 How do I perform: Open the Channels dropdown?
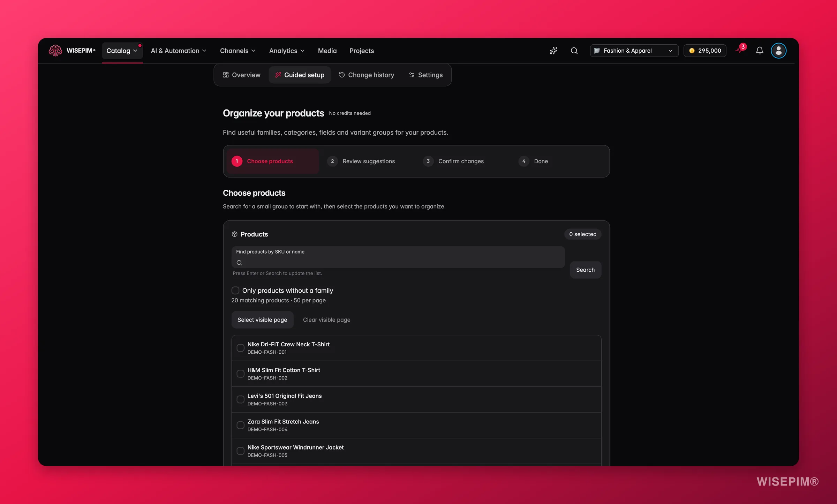pyautogui.click(x=237, y=51)
